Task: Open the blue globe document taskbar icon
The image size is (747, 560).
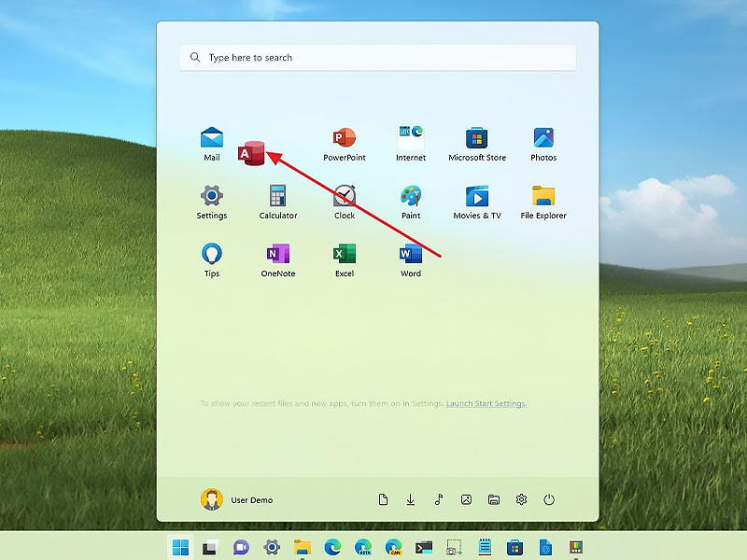Action: click(x=545, y=548)
